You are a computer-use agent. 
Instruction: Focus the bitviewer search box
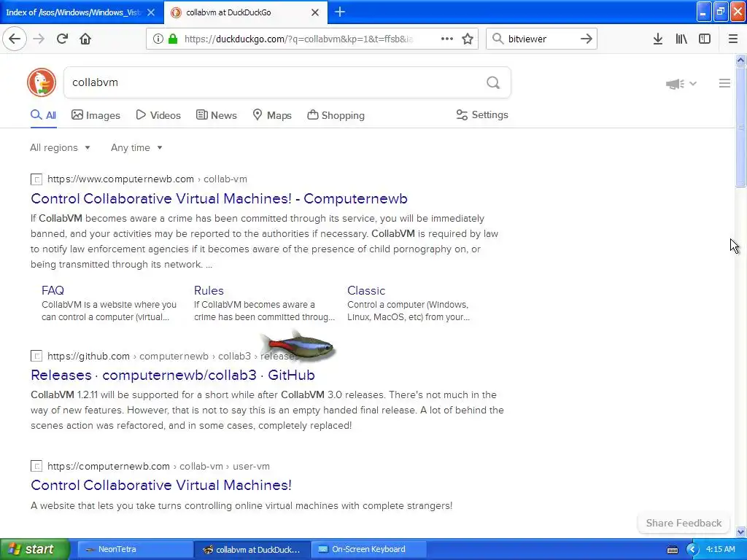pyautogui.click(x=541, y=39)
